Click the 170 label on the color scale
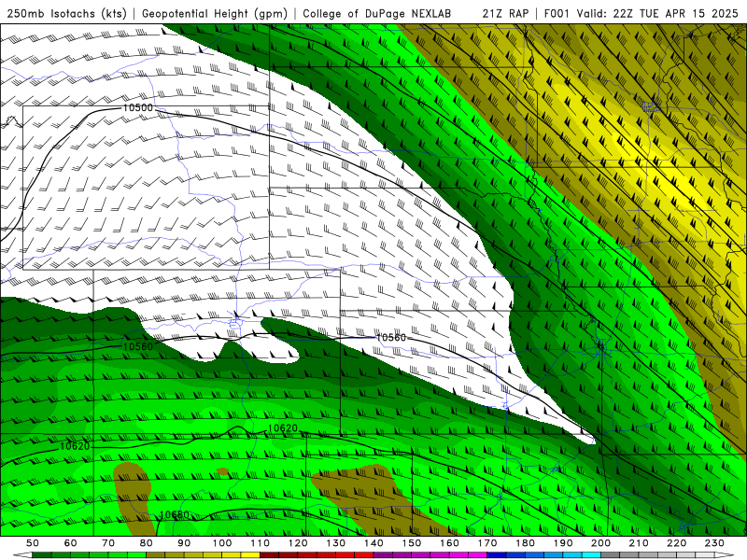The height and width of the screenshot is (560, 747). click(x=487, y=543)
